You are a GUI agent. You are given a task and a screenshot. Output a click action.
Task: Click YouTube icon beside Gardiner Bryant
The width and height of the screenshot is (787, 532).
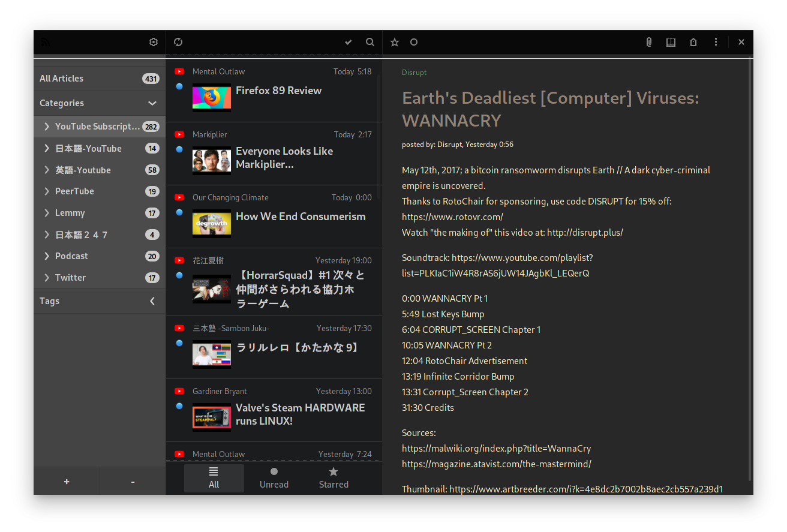(179, 391)
